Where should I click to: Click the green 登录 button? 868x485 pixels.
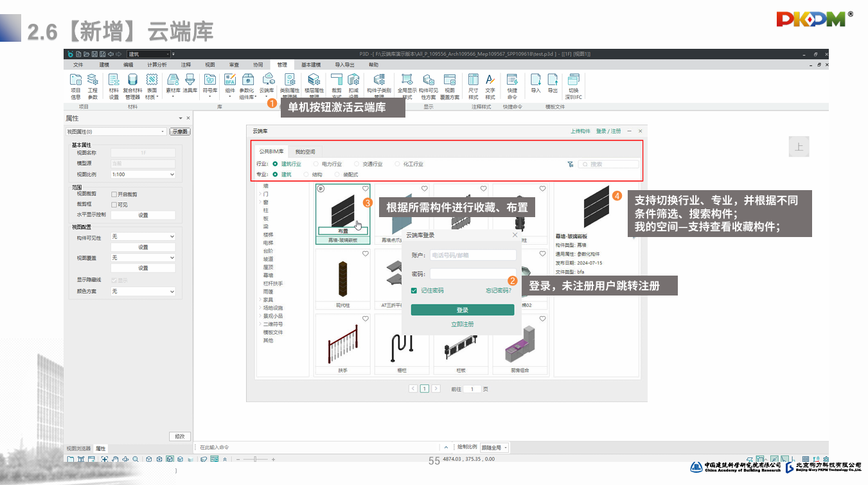click(463, 310)
